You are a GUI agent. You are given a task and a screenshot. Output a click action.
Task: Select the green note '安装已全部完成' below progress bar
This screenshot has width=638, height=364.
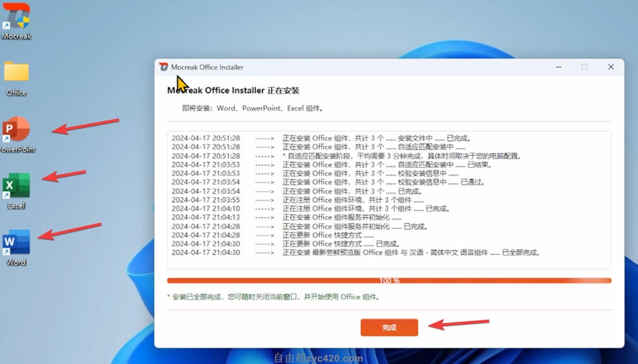pos(274,297)
